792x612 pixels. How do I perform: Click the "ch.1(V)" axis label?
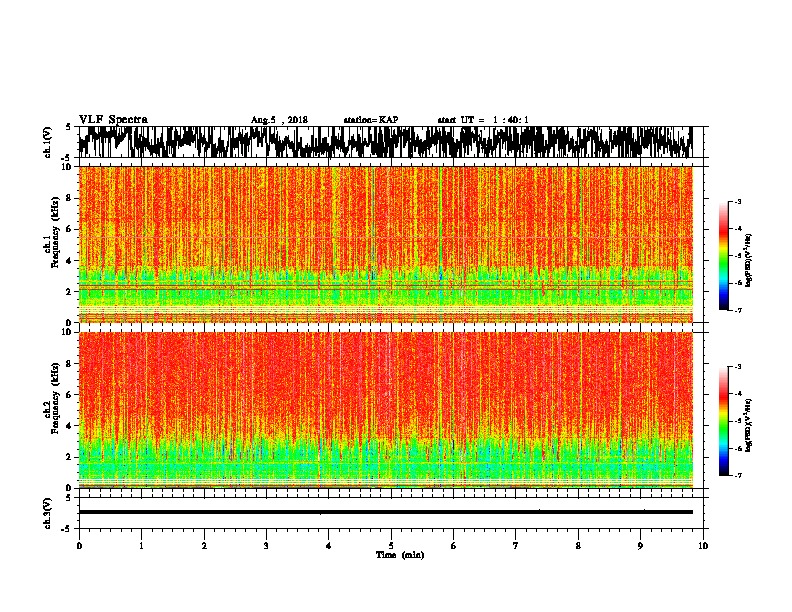point(48,142)
